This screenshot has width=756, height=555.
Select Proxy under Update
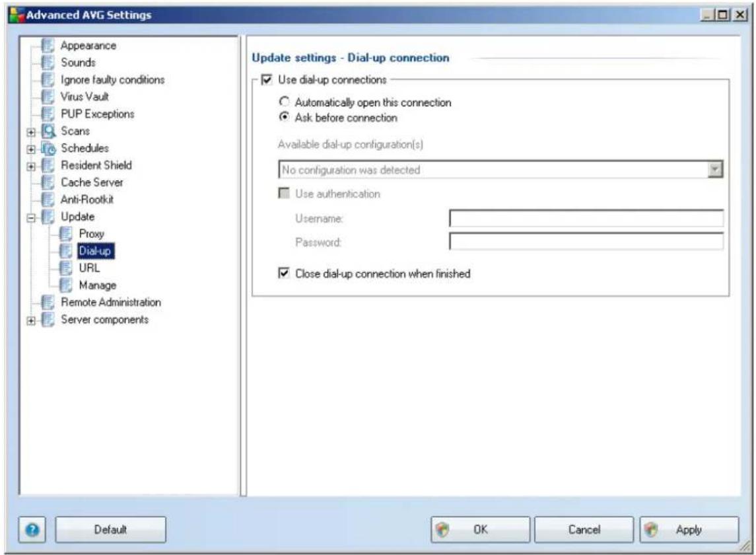point(91,234)
